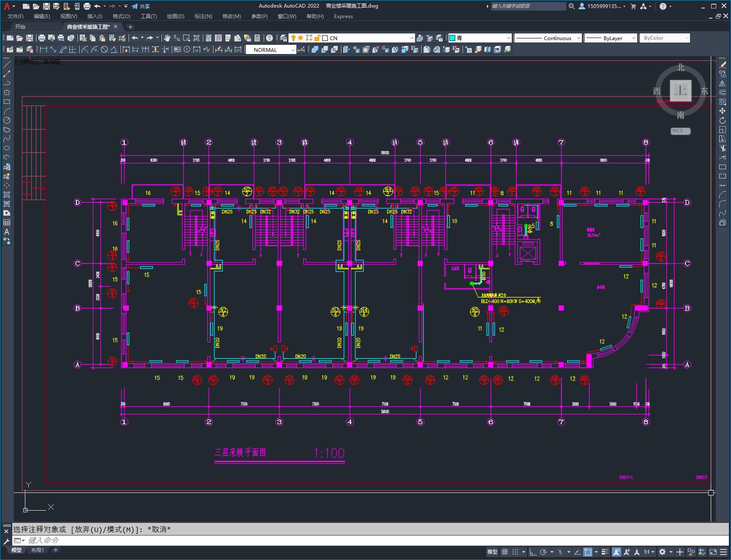The image size is (731, 560).
Task: Open the 绘图(D) menu
Action: [x=176, y=16]
